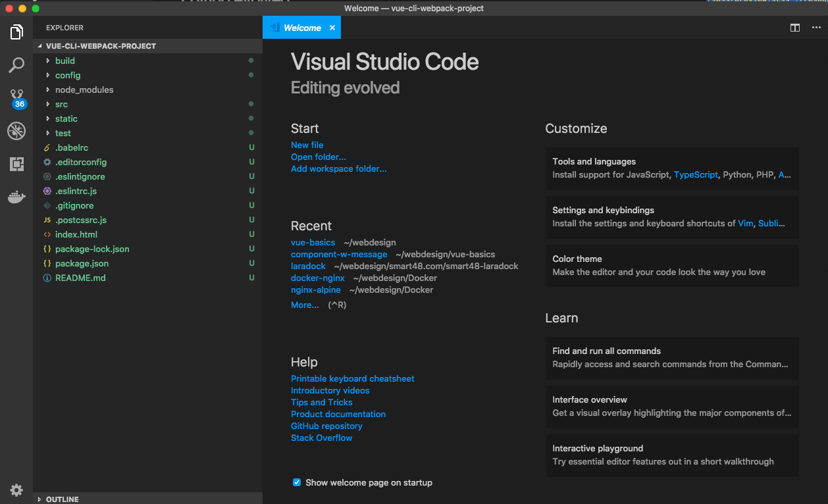828x504 pixels.
Task: Open recent component-w-message project
Action: pos(339,254)
